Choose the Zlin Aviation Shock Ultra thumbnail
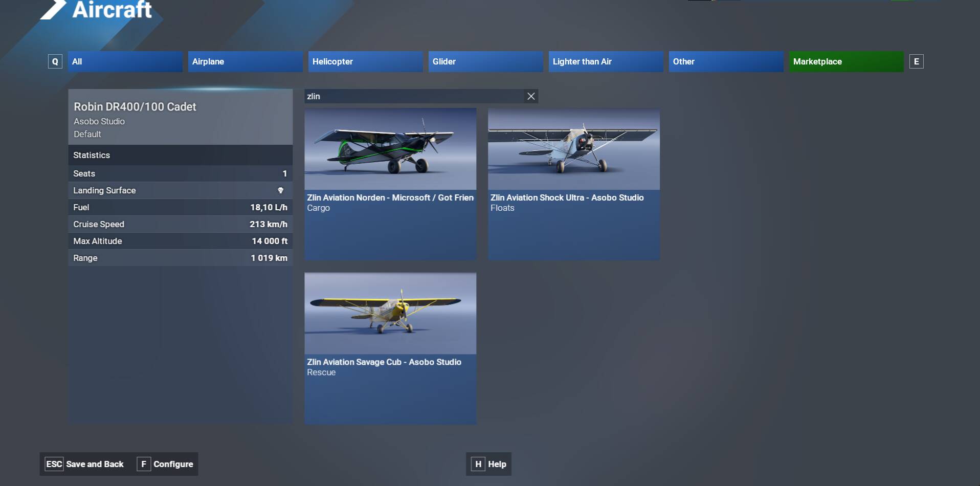 click(574, 149)
